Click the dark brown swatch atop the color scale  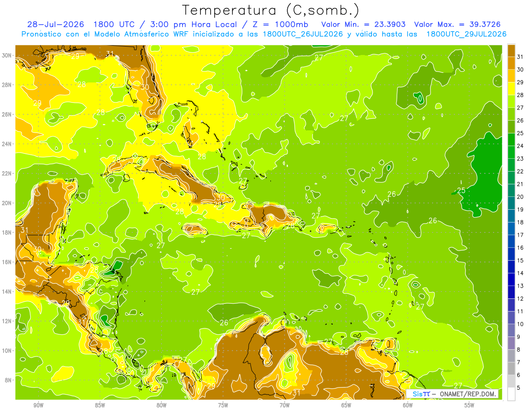tap(511, 51)
